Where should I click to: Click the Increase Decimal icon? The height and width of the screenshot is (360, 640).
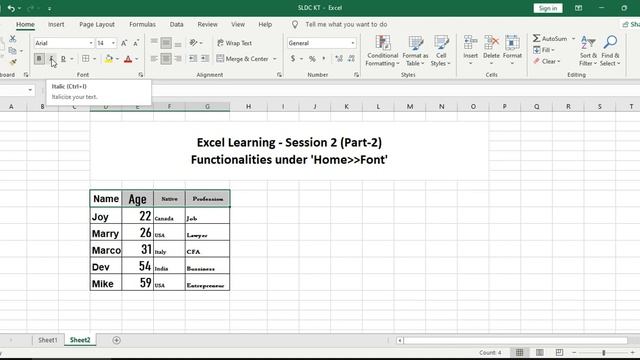(x=339, y=59)
